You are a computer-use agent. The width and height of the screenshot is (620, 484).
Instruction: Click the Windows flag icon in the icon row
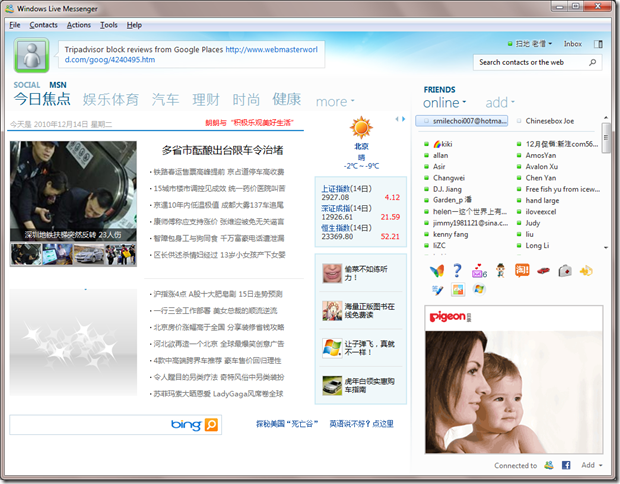pyautogui.click(x=479, y=290)
